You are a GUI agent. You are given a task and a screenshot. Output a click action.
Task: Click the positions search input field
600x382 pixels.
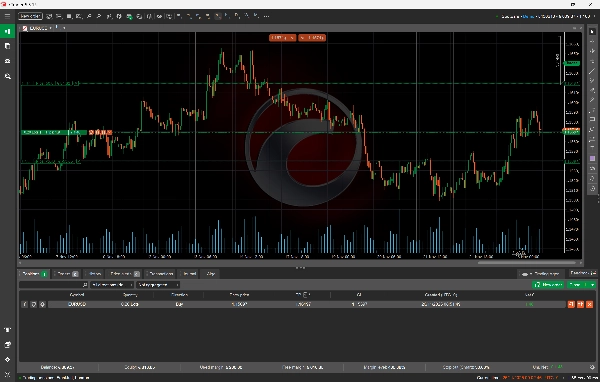tap(54, 285)
